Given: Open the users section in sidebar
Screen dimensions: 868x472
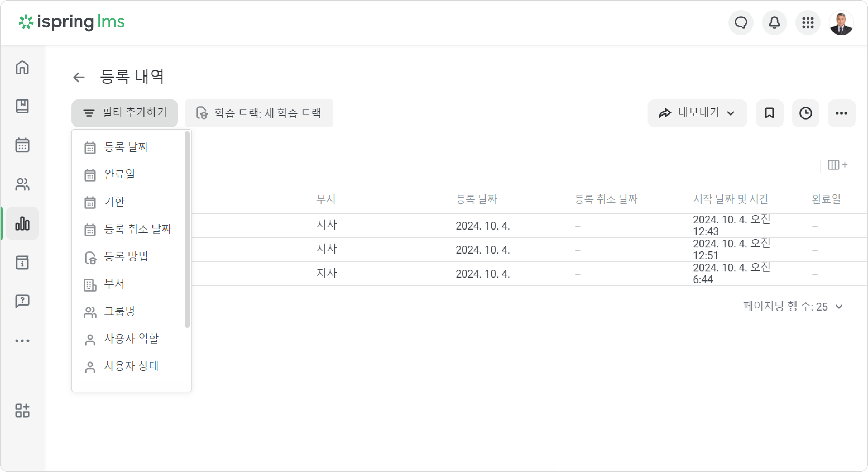Looking at the screenshot, I should (x=22, y=184).
